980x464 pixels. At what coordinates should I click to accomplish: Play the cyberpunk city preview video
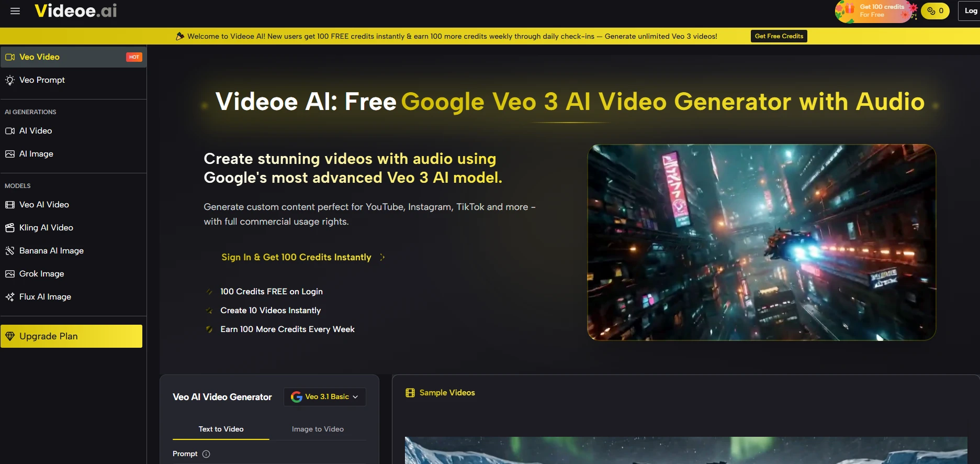(761, 242)
